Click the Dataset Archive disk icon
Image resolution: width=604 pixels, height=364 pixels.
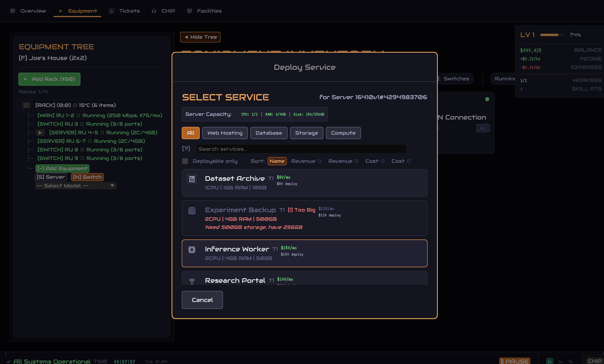click(192, 179)
